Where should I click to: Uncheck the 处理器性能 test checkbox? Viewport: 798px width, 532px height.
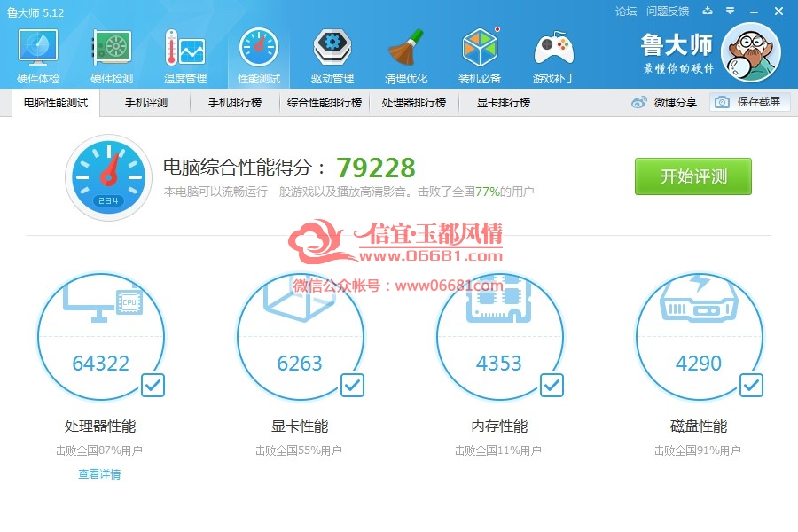point(153,386)
